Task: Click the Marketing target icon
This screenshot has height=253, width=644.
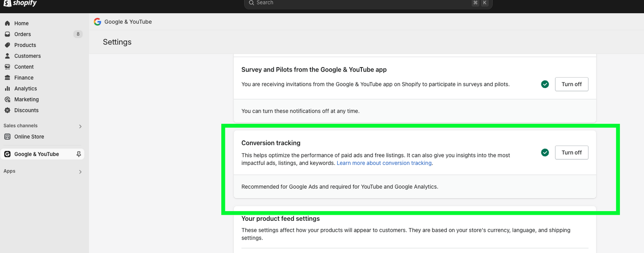Action: (x=7, y=99)
